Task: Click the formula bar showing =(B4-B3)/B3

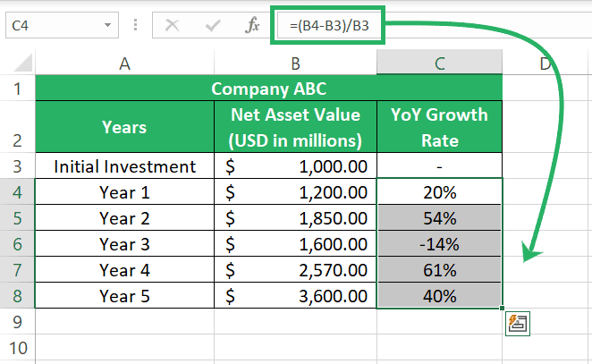Action: tap(328, 25)
